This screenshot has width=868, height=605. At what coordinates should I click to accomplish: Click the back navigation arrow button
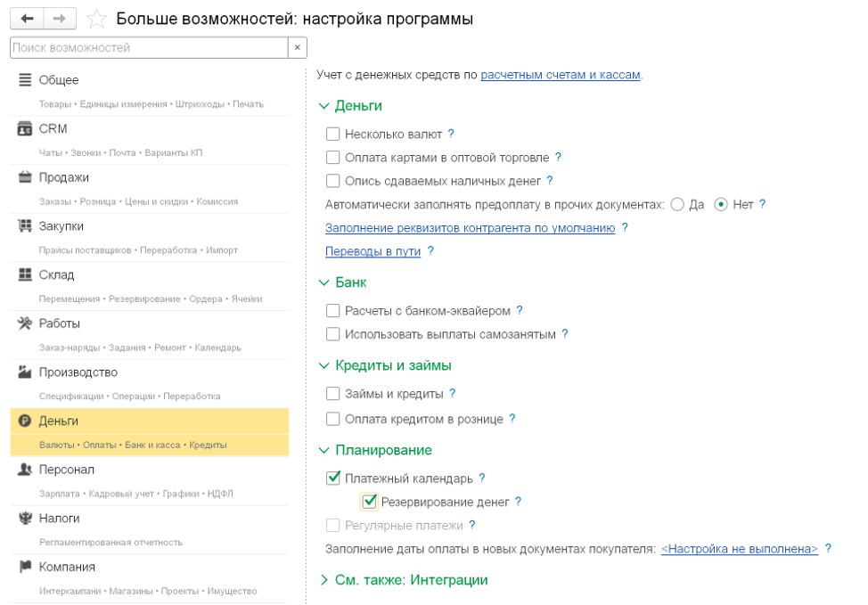[27, 19]
